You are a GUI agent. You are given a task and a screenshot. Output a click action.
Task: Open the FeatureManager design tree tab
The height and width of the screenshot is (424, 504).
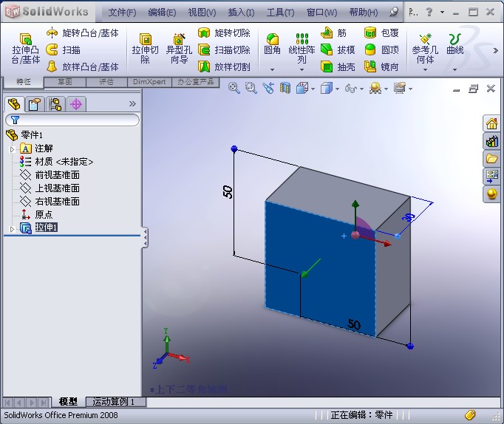click(14, 104)
